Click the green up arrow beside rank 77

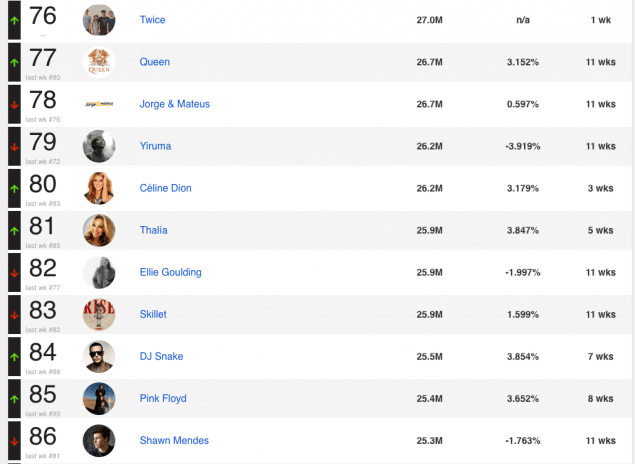[x=14, y=62]
